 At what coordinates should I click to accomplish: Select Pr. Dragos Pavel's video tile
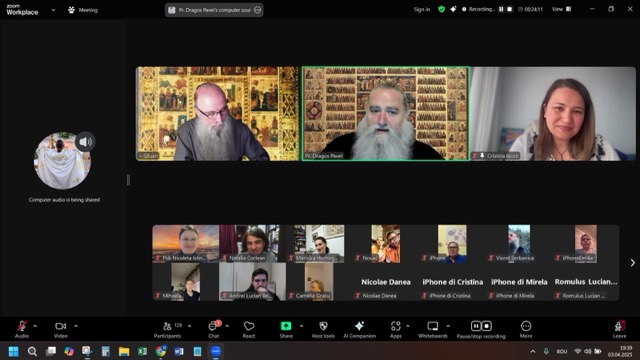click(x=386, y=113)
